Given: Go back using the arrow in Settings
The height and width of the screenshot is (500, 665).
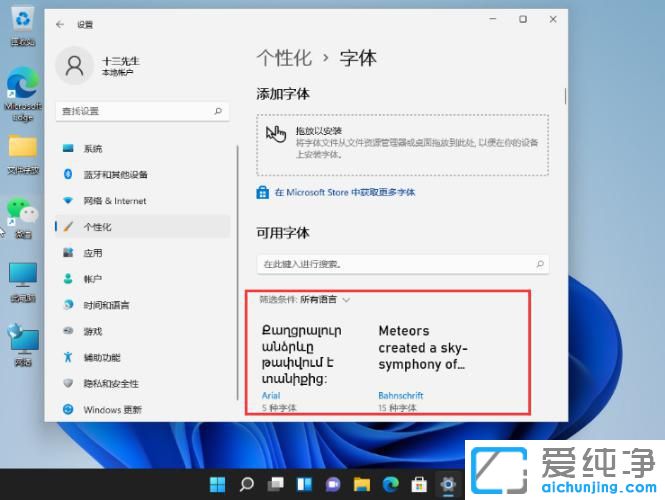Looking at the screenshot, I should (x=60, y=24).
